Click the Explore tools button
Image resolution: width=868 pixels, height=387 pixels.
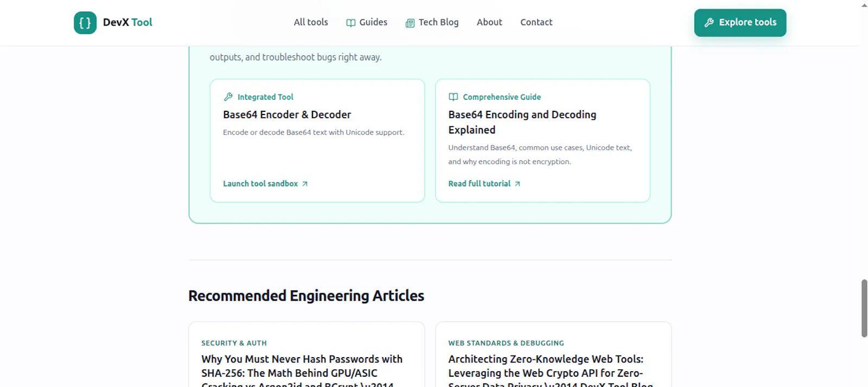[x=740, y=23]
